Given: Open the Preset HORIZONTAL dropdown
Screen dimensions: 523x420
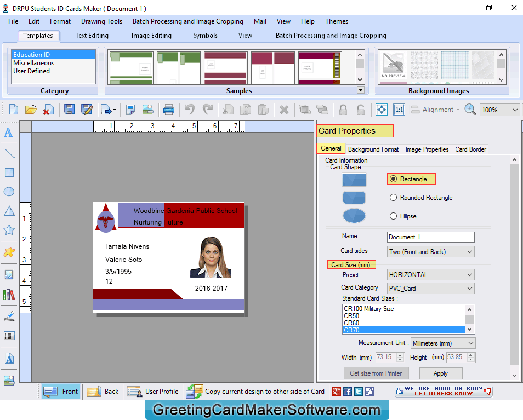Looking at the screenshot, I should [430, 275].
